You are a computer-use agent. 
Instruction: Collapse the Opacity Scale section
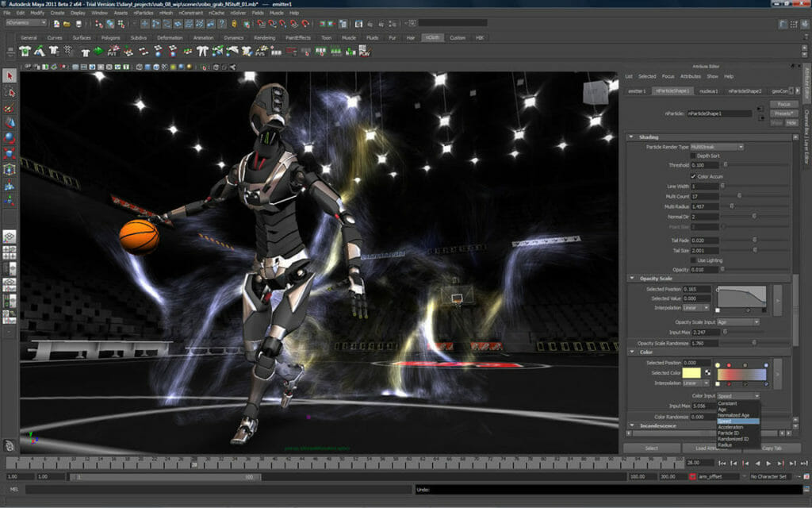(x=632, y=278)
